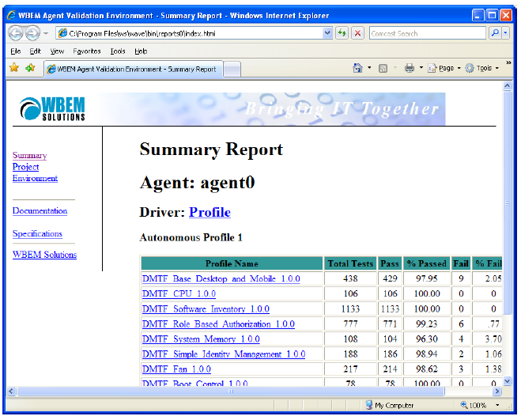The height and width of the screenshot is (420, 521).
Task: Open the Specifications sidebar link
Action: pos(37,234)
